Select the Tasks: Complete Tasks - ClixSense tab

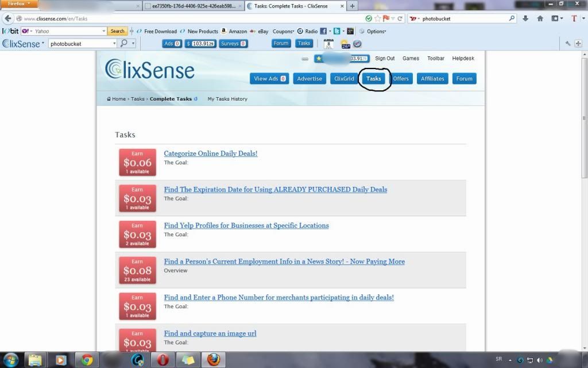click(296, 6)
